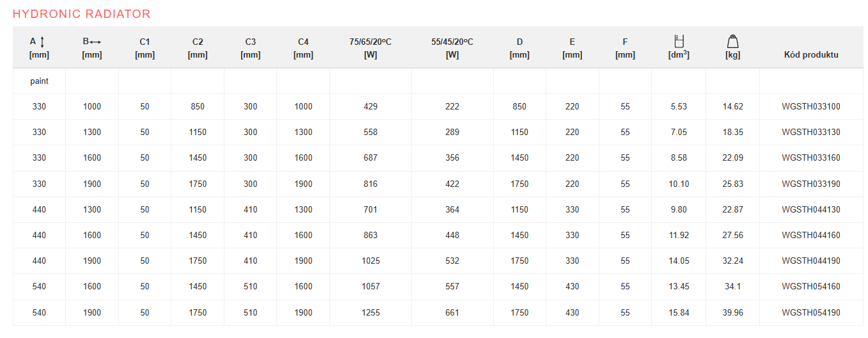Click the 1255 W output value

click(x=370, y=312)
